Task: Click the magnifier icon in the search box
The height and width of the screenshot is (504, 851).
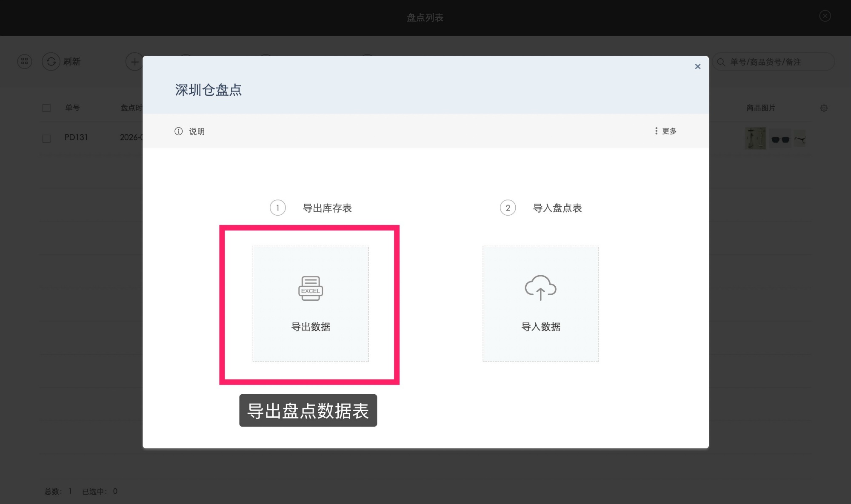Action: pyautogui.click(x=721, y=62)
